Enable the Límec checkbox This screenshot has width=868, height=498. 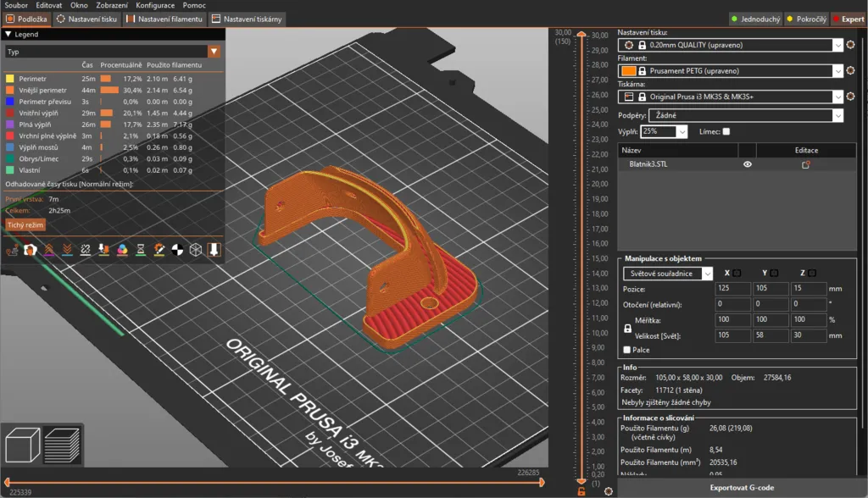726,131
